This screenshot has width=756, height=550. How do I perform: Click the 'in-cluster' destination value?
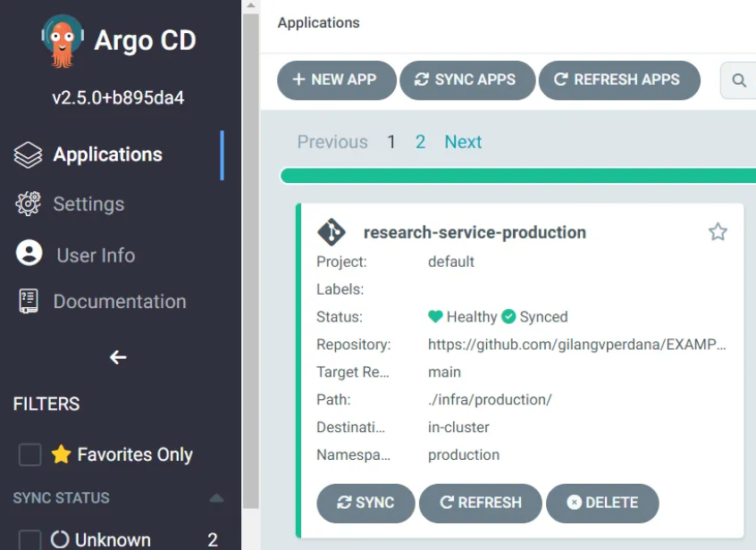(458, 427)
